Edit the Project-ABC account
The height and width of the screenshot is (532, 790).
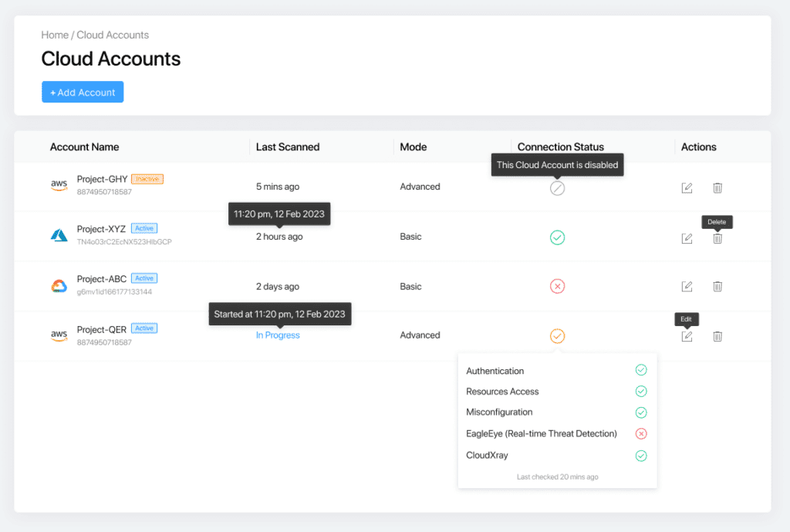(x=687, y=286)
